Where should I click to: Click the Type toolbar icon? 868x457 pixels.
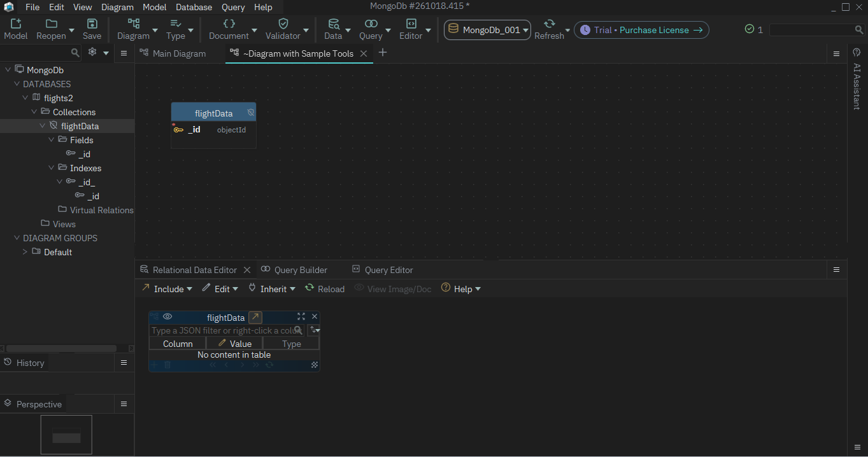tap(175, 24)
